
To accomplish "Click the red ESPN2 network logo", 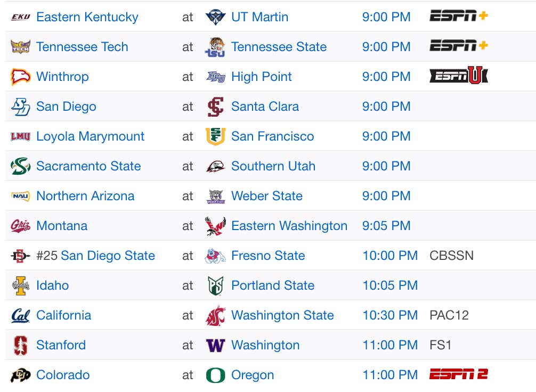I will (458, 374).
